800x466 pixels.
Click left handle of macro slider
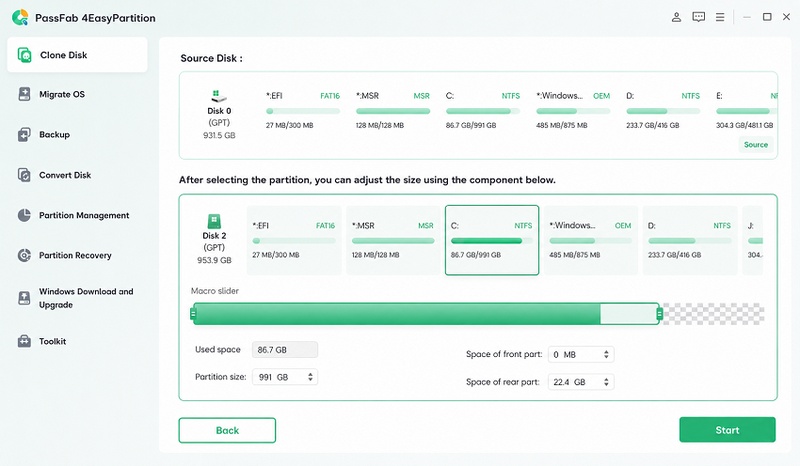pyautogui.click(x=193, y=313)
